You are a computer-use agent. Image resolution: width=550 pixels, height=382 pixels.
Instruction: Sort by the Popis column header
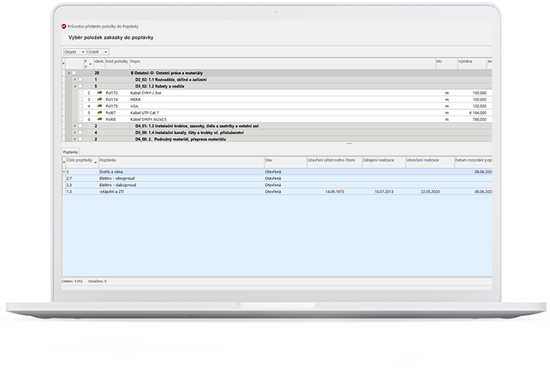point(282,63)
